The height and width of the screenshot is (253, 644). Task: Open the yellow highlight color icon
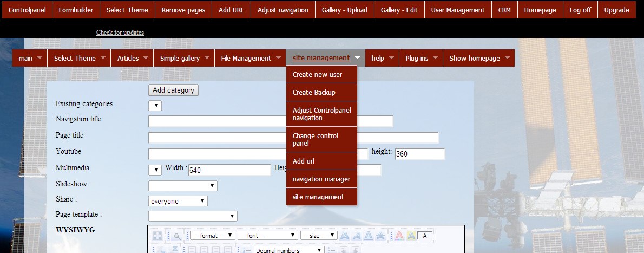click(411, 236)
